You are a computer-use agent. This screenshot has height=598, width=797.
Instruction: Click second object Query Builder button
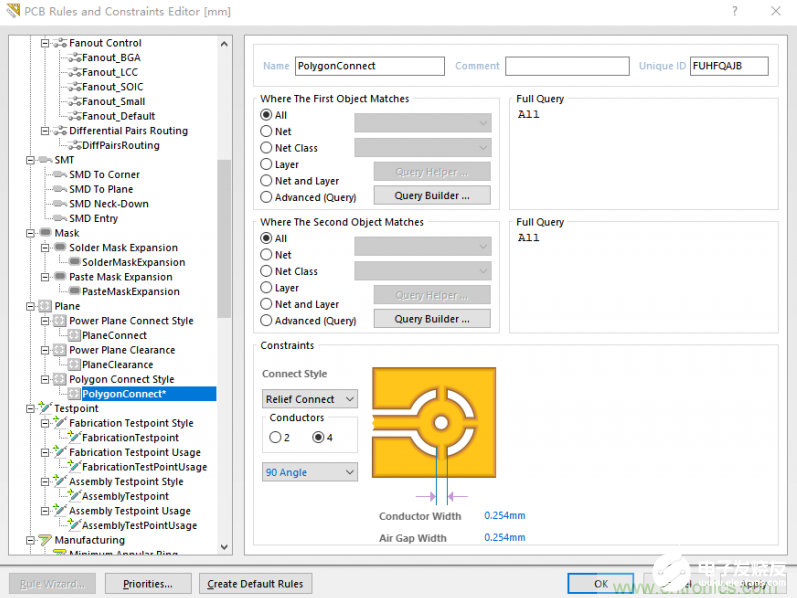pos(432,319)
